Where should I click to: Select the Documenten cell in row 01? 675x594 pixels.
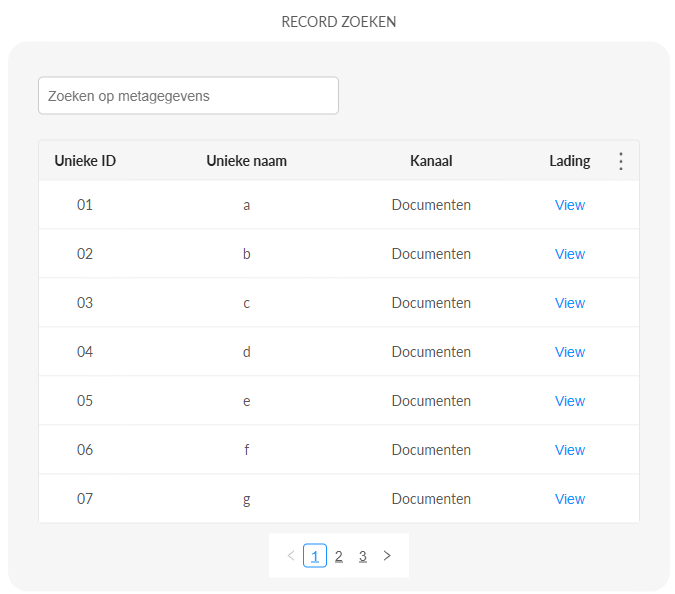pos(431,205)
